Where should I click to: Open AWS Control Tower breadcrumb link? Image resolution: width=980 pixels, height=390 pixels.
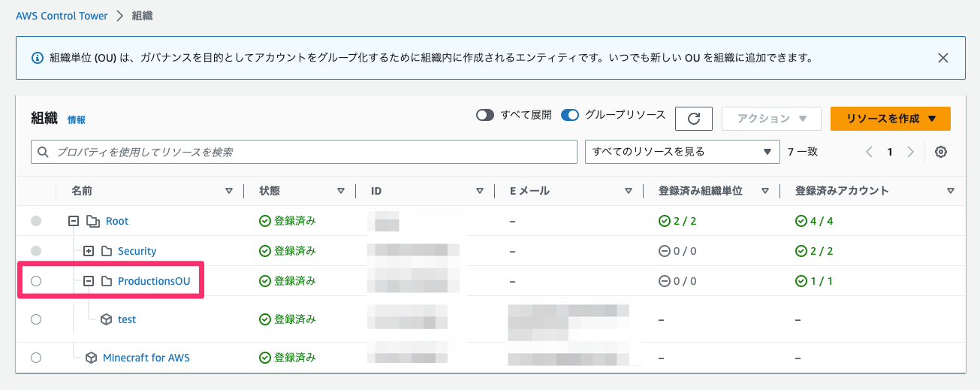(x=62, y=16)
